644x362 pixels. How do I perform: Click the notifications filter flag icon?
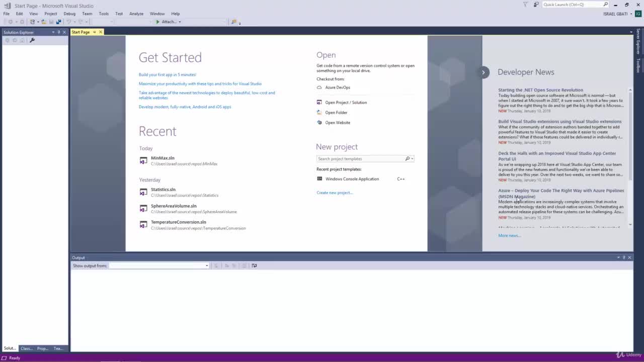525,5
